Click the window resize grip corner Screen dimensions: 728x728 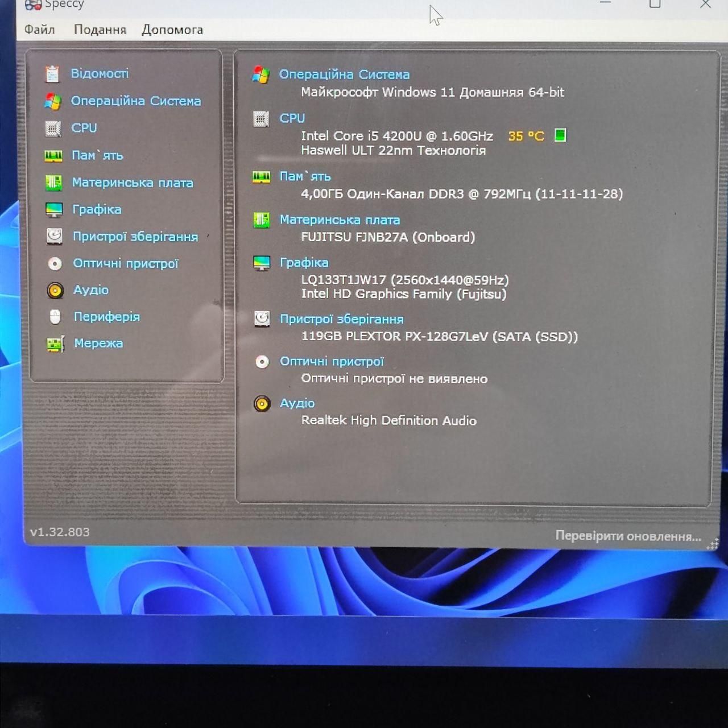click(712, 544)
